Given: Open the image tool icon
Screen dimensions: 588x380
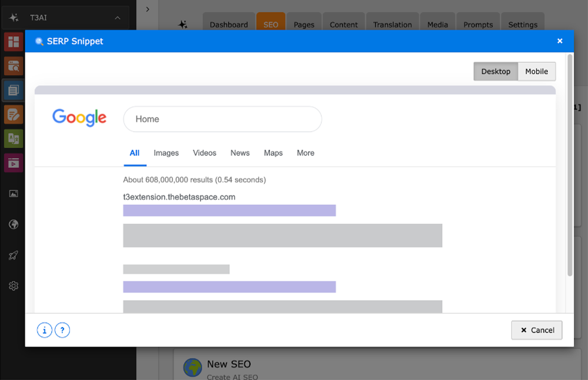Looking at the screenshot, I should click(13, 193).
